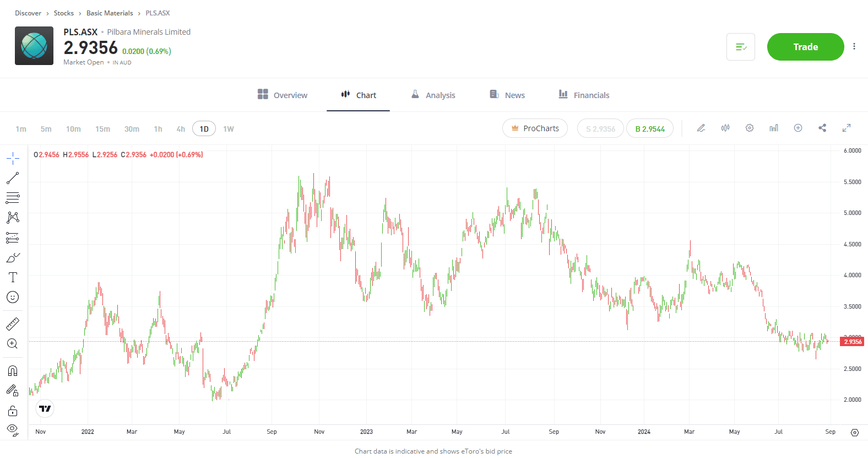Open the Analysis tab
868x458 pixels.
pyautogui.click(x=433, y=95)
